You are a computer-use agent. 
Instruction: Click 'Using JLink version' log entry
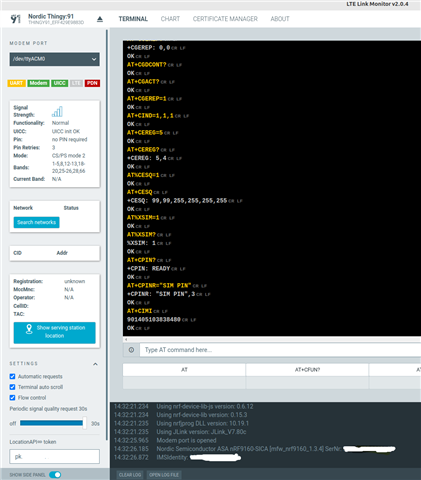(x=201, y=432)
